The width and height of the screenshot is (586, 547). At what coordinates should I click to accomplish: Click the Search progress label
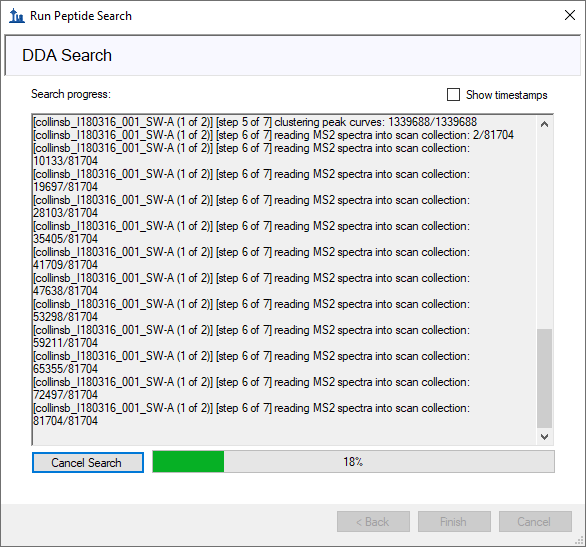pos(71,94)
